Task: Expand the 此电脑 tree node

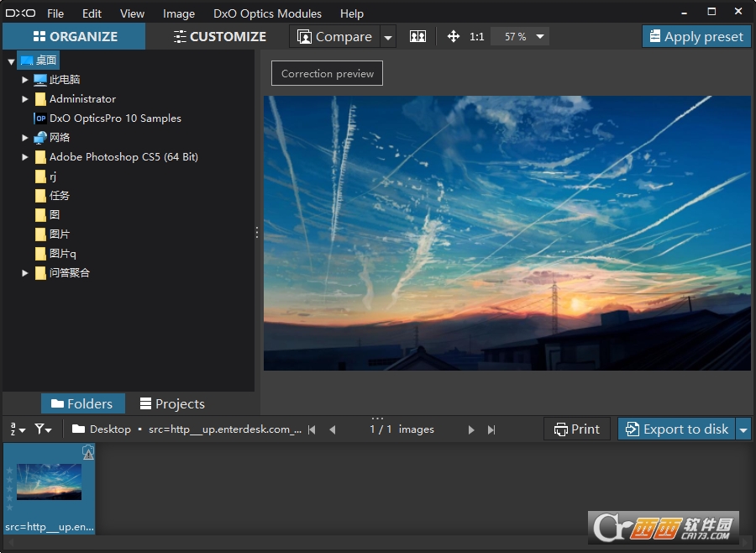Action: pos(24,80)
